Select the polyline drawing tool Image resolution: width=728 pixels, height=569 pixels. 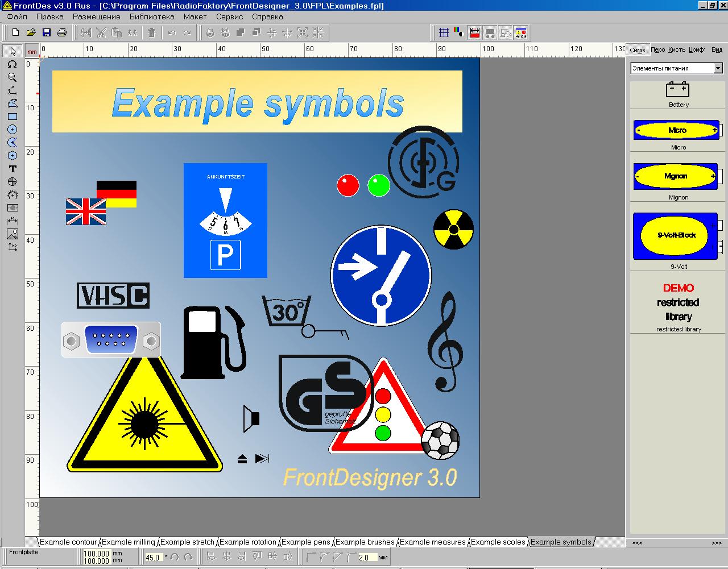12,90
